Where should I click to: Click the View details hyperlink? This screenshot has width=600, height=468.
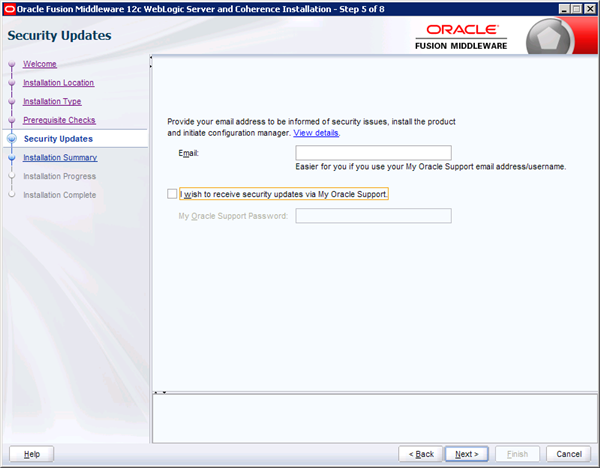tap(316, 133)
